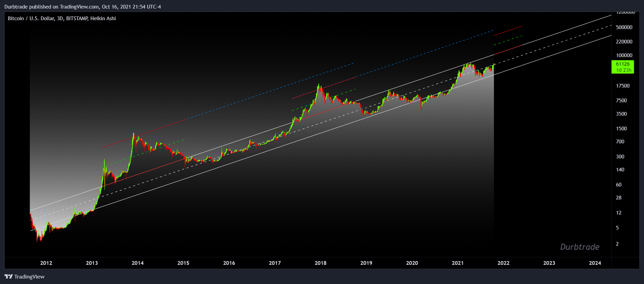Image resolution: width=644 pixels, height=284 pixels.
Task: Click the 2 price axis label
Action: coord(617,244)
